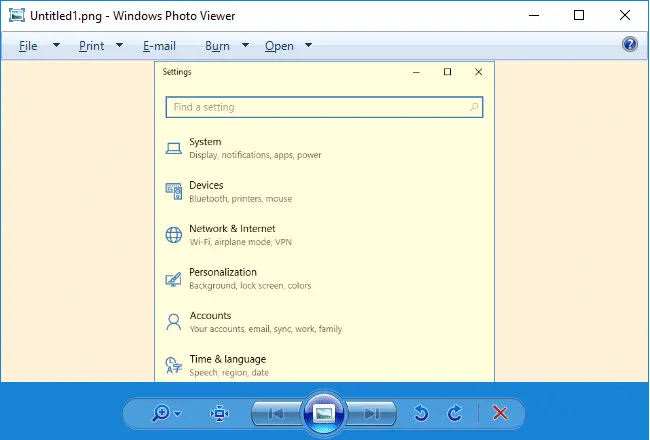
Task: Click the System laptop icon
Action: pyautogui.click(x=173, y=148)
